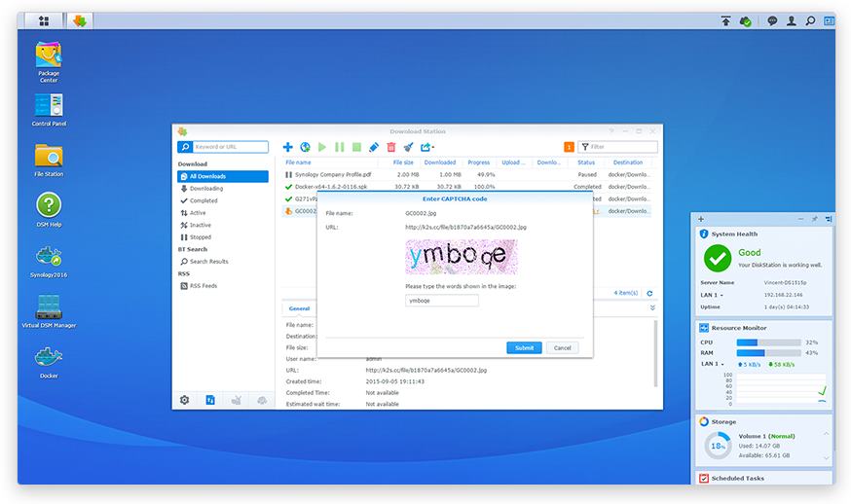Select the Docker-x64-1.6.2-0116.spk row

point(466,187)
